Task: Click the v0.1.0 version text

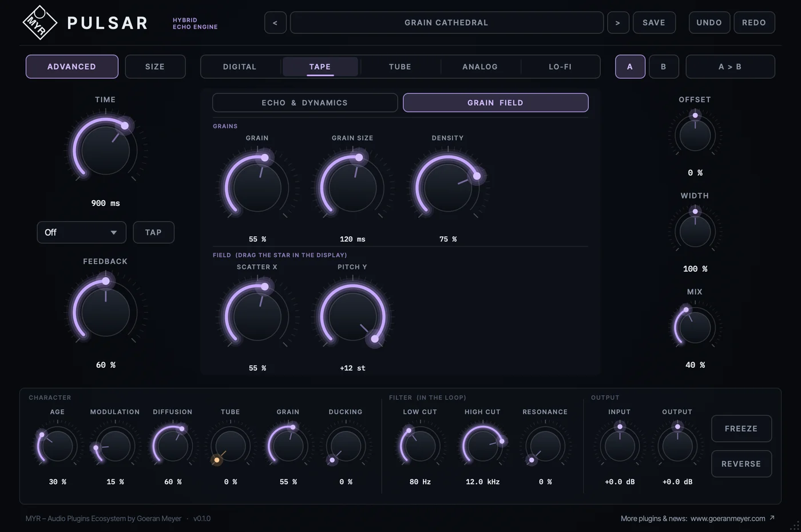Action: (x=202, y=518)
